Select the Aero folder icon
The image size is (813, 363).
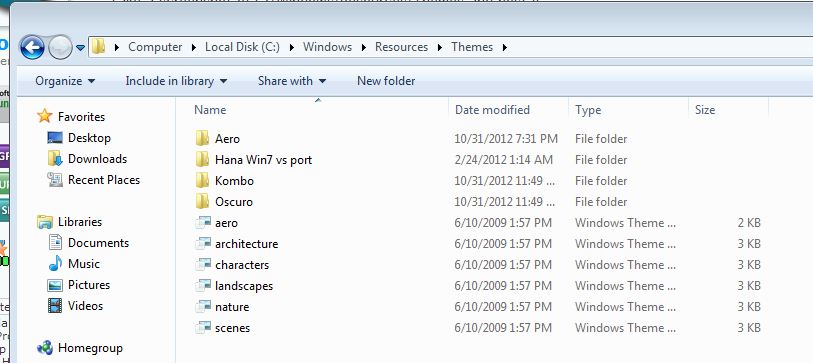pos(203,139)
